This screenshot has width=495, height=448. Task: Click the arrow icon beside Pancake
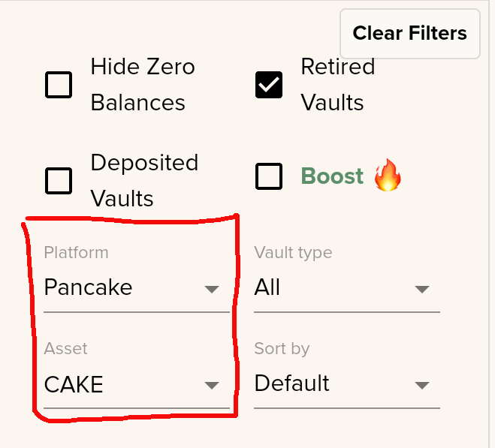point(212,290)
